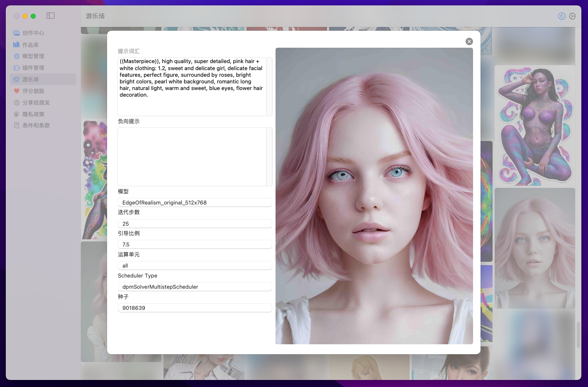Screen dimensions: 588x387
Task: Click the seed field showing 9018639
Action: point(195,308)
